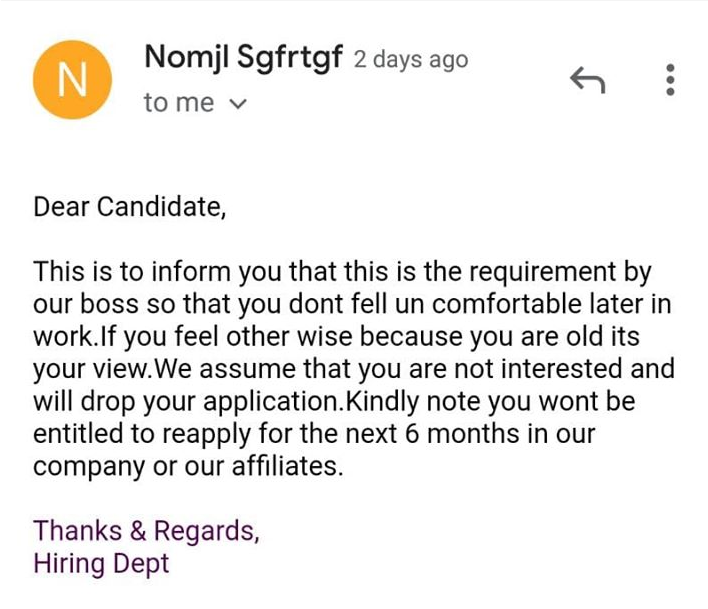Screen dimensions: 708x609
Task: Click '6 months' in the email text
Action: click(455, 434)
